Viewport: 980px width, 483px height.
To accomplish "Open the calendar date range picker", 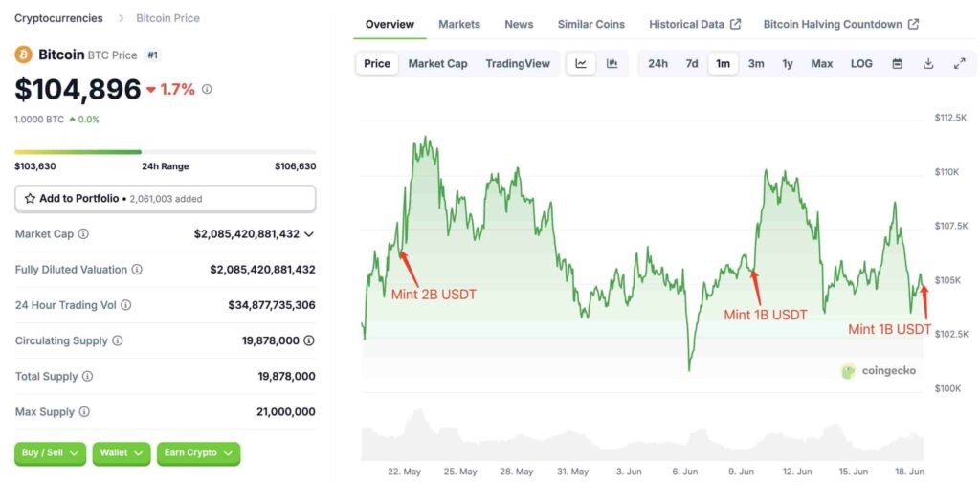I will 897,64.
